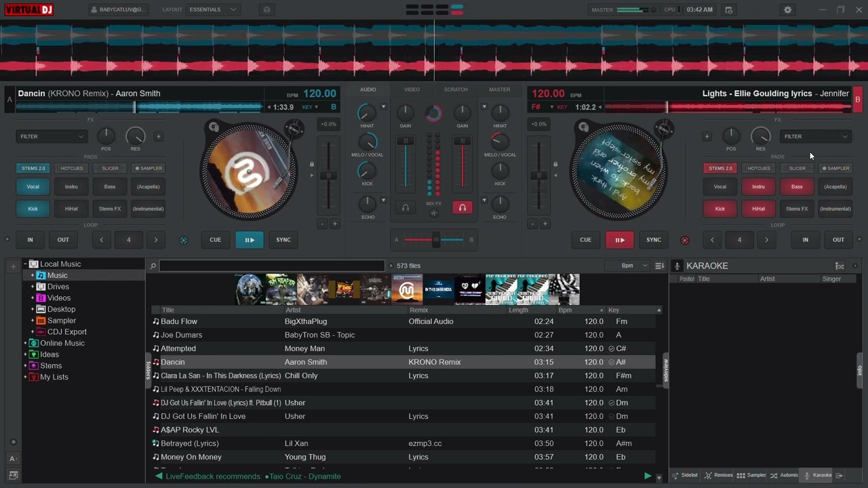Click the clock/calendar icon next to the time
Viewport: 868px width, 488px height.
point(729,10)
